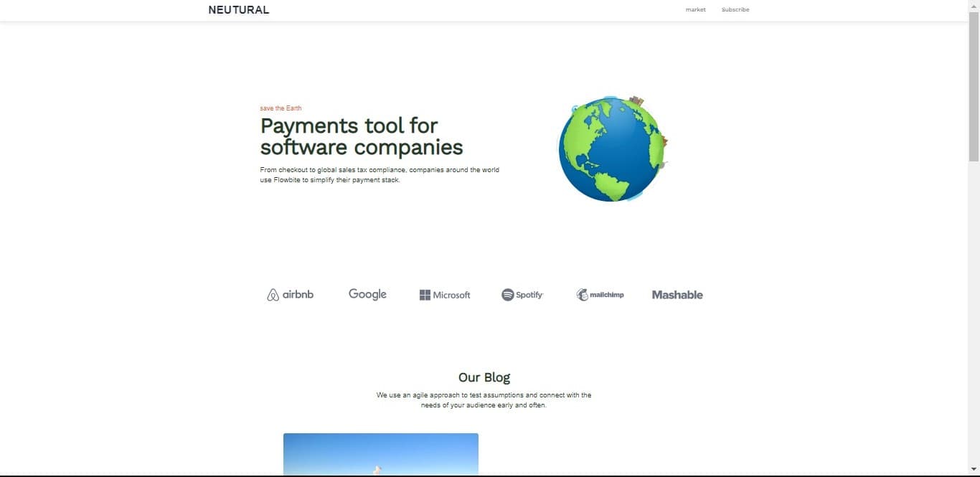Click the Mailchimp logo
Viewport: 980px width, 477px height.
[600, 295]
